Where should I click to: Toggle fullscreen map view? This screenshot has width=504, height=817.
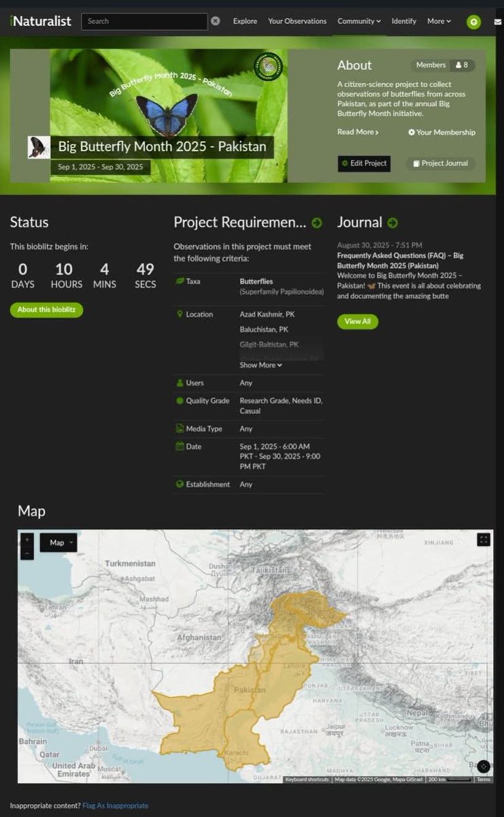click(x=484, y=540)
